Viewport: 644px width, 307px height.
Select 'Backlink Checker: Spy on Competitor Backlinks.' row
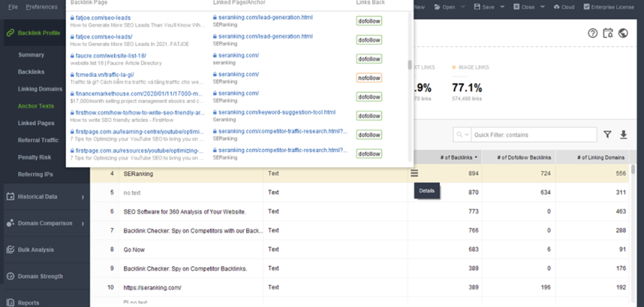(360, 269)
